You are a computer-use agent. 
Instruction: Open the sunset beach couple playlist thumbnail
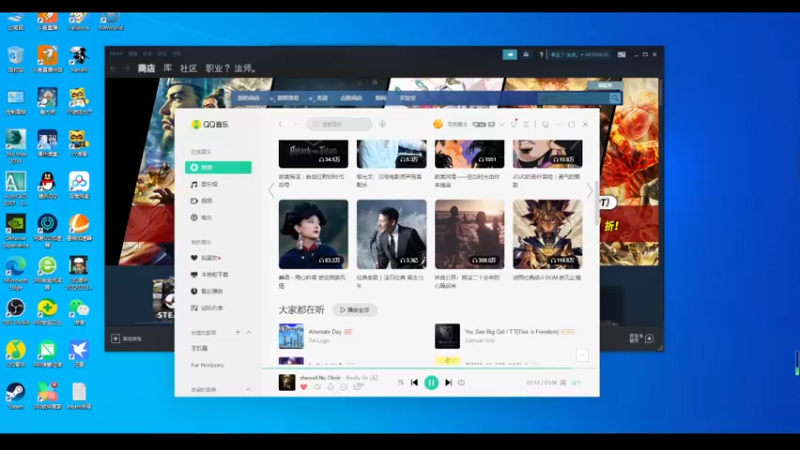pos(469,234)
